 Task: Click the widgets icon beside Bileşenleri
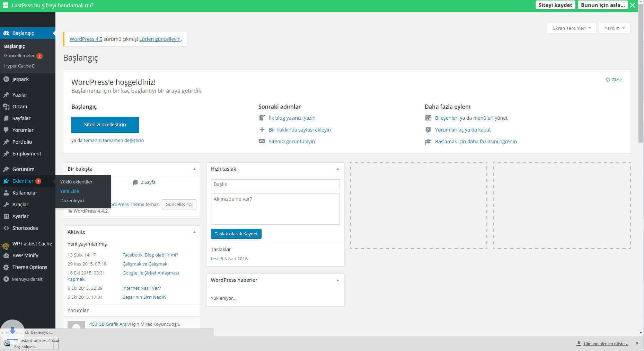click(x=428, y=118)
